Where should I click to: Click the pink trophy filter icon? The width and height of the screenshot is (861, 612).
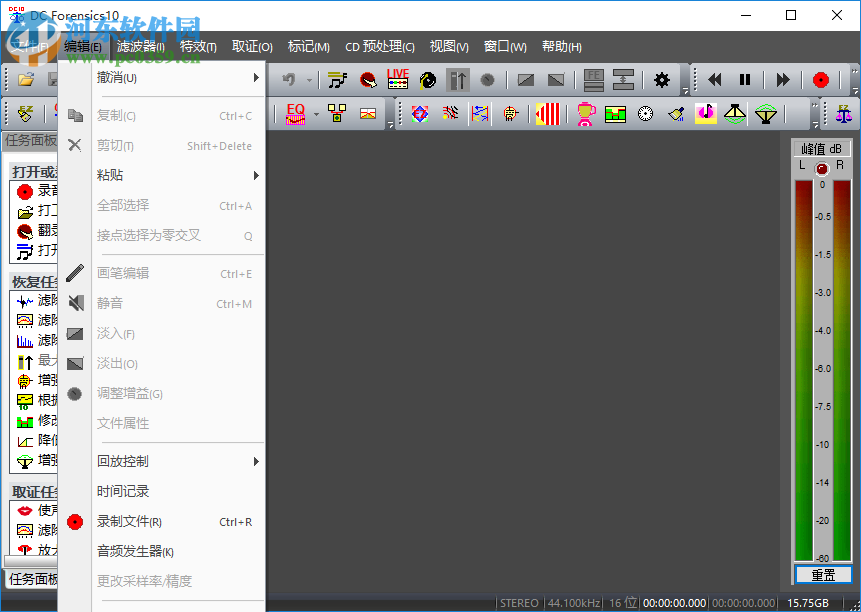[586, 114]
